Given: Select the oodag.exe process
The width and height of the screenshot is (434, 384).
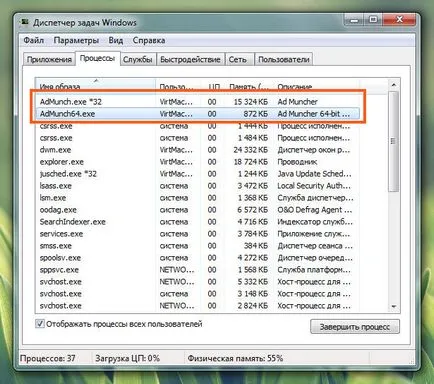Looking at the screenshot, I should click(197, 210).
